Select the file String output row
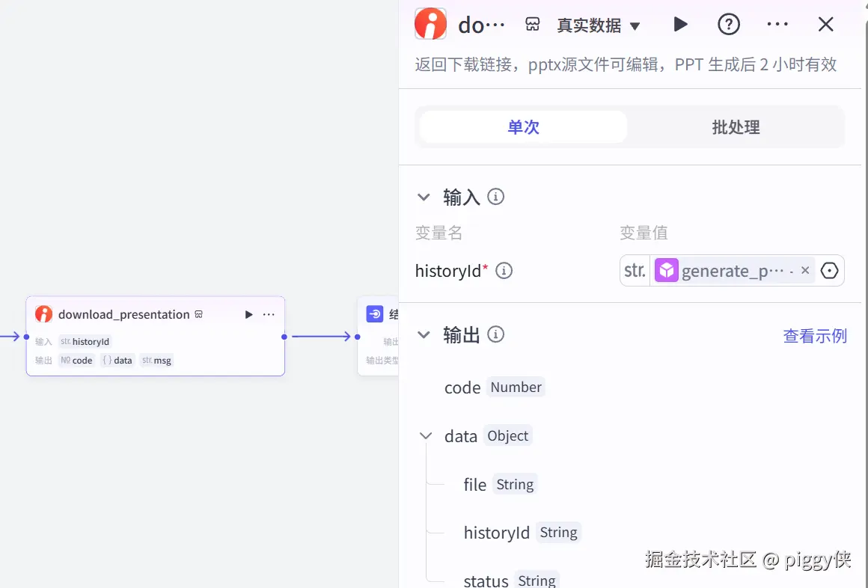The height and width of the screenshot is (588, 868). coord(500,485)
